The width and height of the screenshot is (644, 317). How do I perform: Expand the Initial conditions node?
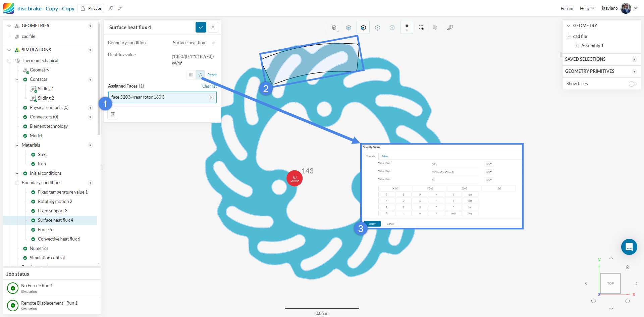coord(17,173)
